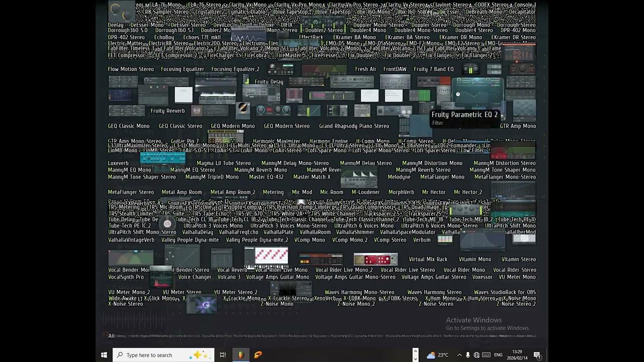Choose the Mic Mod plugin
The height and width of the screenshot is (362, 644).
click(x=302, y=192)
